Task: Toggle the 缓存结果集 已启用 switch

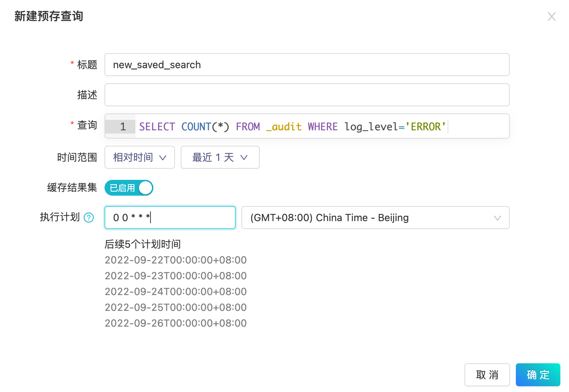Action: pyautogui.click(x=129, y=188)
